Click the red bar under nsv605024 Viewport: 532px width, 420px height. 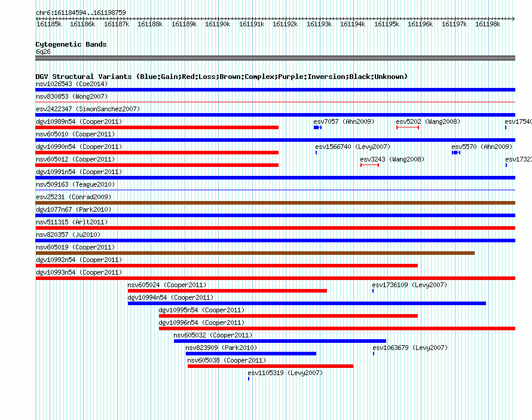227,291
